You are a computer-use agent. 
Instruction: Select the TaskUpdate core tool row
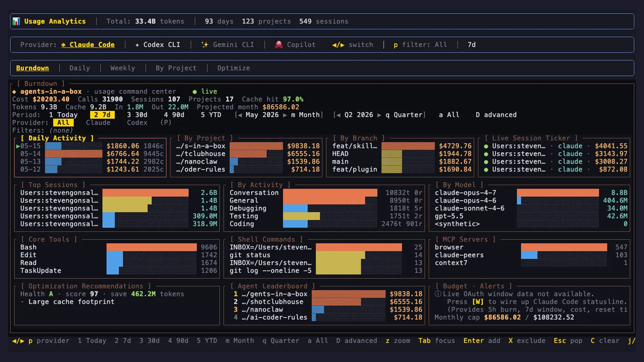(118, 271)
